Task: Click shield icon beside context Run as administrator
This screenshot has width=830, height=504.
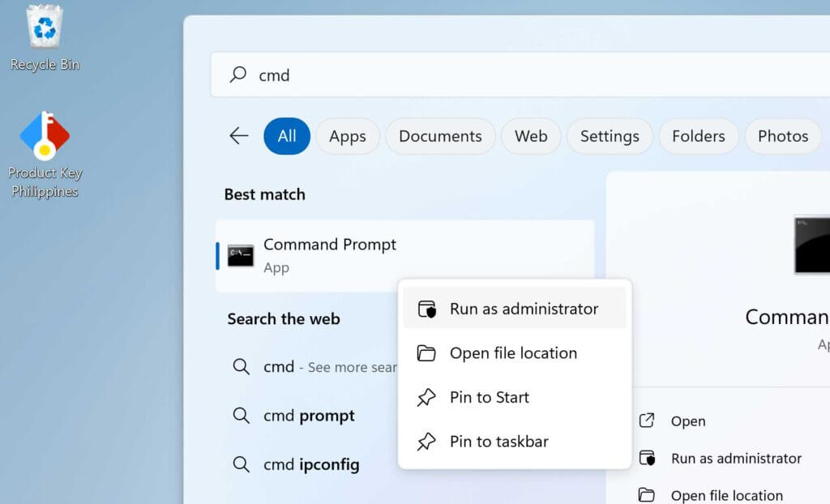Action: click(x=426, y=309)
